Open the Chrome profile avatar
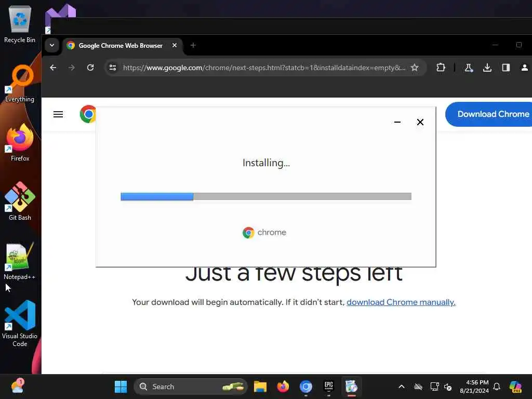532x399 pixels. 525,68
